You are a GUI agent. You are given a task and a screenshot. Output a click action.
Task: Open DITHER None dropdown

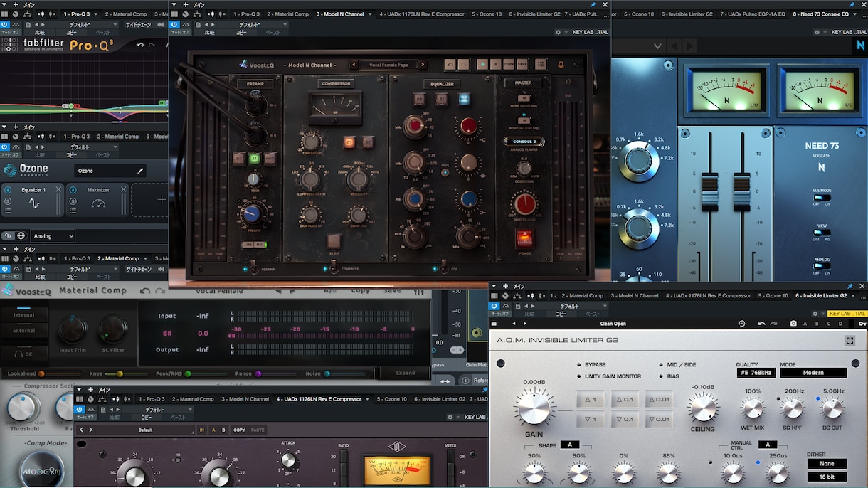[827, 464]
